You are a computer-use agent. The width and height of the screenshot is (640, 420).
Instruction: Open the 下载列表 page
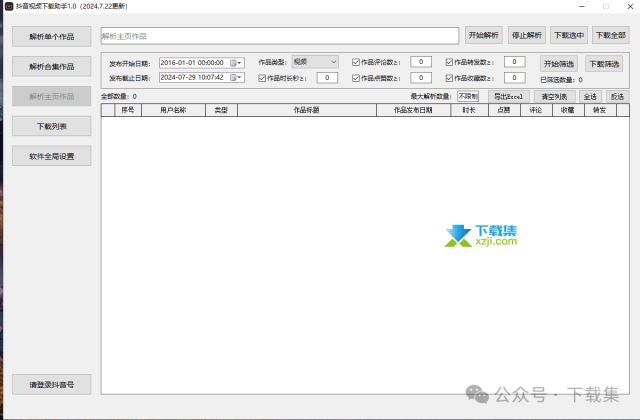coord(51,126)
